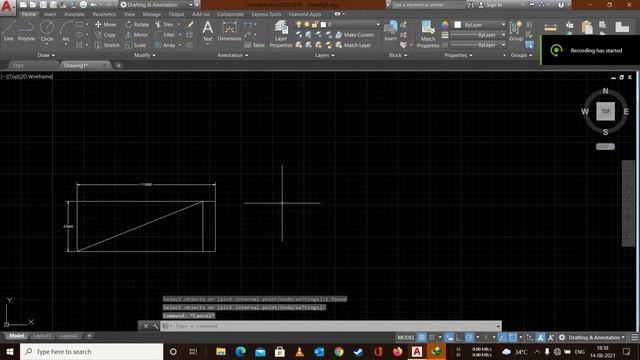The width and height of the screenshot is (640, 360).
Task: Activate the Rotate command
Action: (x=137, y=24)
